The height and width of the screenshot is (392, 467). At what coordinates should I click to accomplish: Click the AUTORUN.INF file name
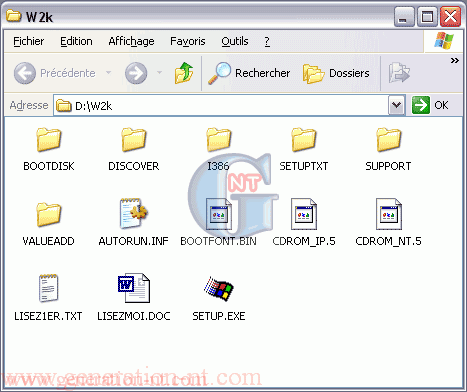[134, 241]
